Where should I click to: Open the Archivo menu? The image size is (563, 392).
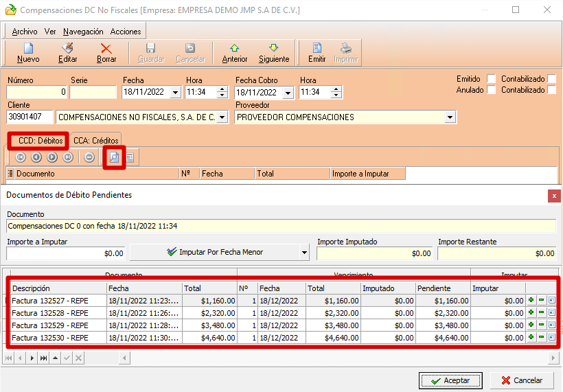pos(25,32)
